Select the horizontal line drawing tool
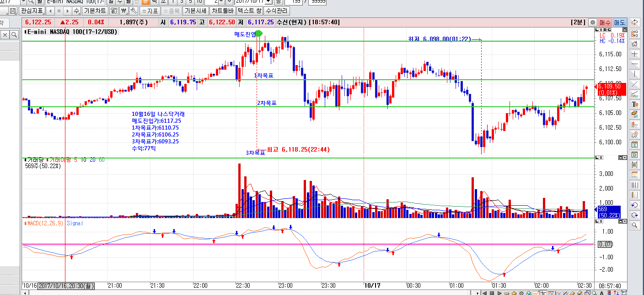 click(634, 64)
